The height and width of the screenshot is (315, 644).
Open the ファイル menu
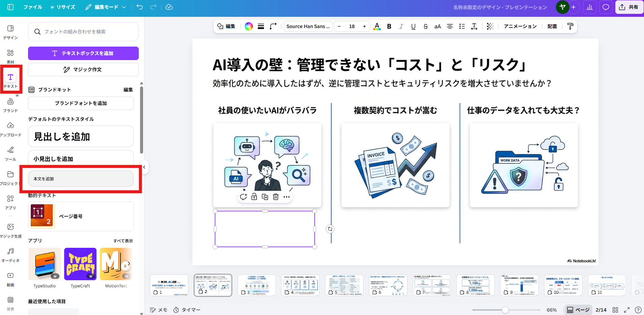click(x=33, y=7)
